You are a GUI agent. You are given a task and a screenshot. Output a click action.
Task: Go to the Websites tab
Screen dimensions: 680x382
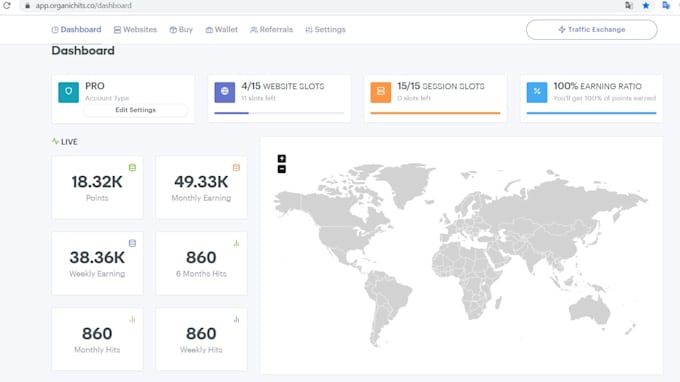(135, 29)
